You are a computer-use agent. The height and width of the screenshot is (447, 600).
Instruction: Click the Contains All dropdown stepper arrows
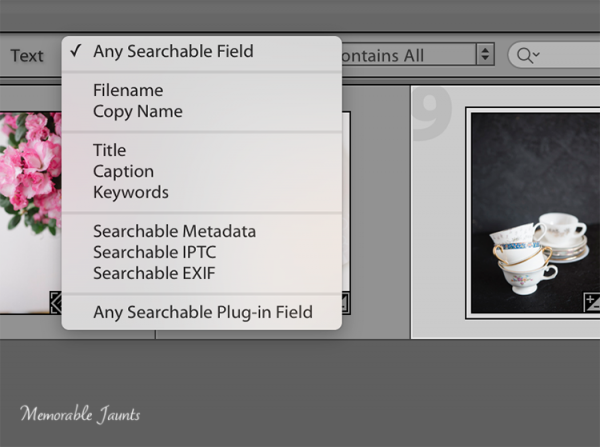pyautogui.click(x=485, y=55)
